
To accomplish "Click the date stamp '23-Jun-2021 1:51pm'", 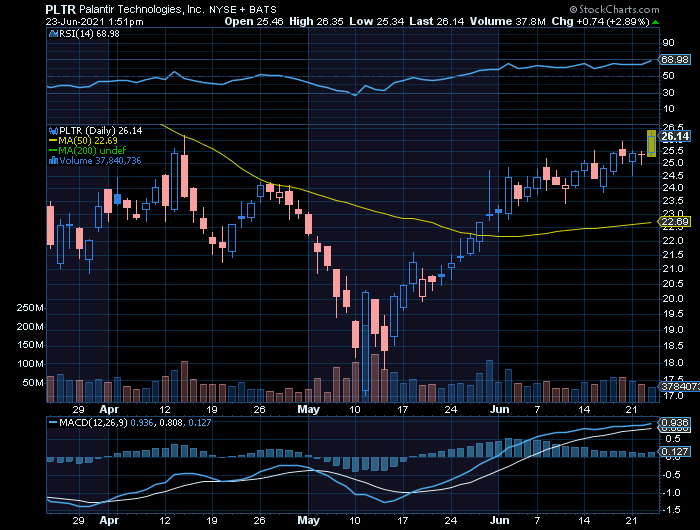I will point(94,21).
